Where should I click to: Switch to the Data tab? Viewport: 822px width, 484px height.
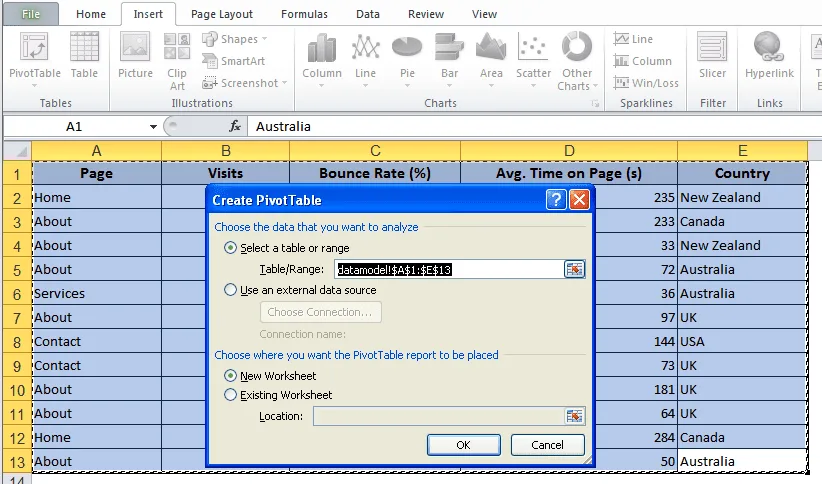click(x=367, y=14)
